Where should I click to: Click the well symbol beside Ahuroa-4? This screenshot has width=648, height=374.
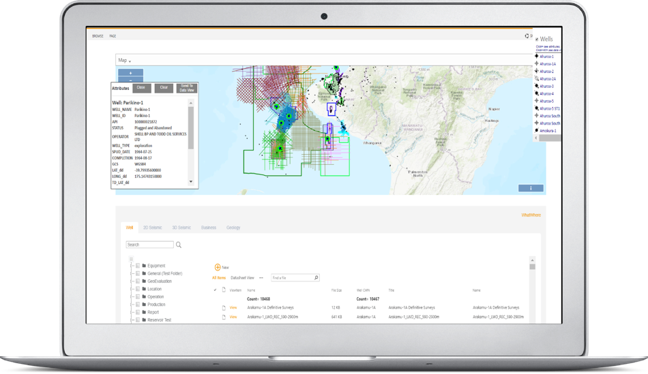coord(537,93)
